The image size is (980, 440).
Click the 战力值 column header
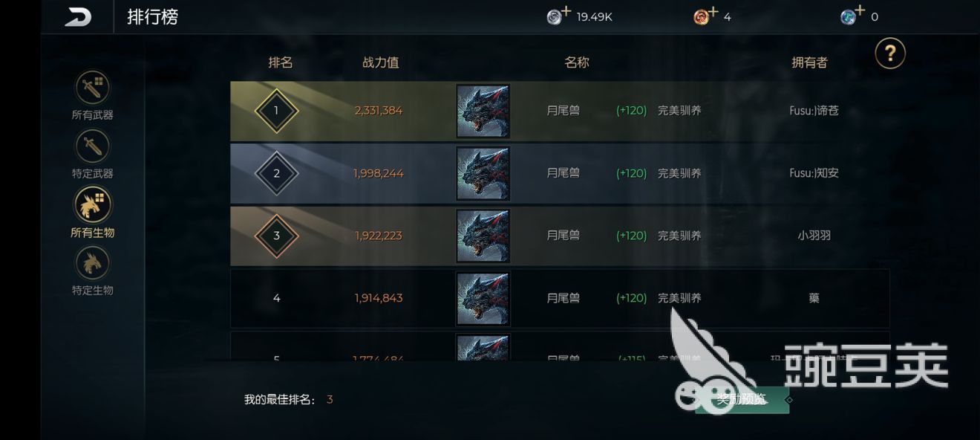[380, 62]
